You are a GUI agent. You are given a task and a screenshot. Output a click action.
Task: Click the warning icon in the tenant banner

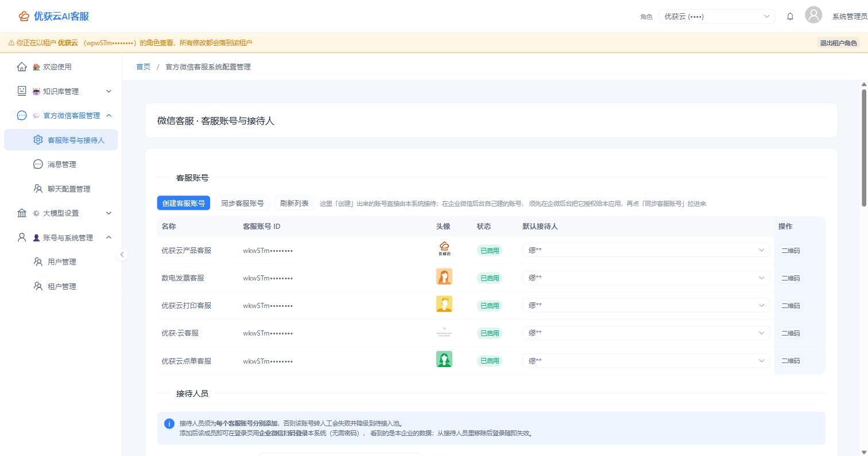11,43
